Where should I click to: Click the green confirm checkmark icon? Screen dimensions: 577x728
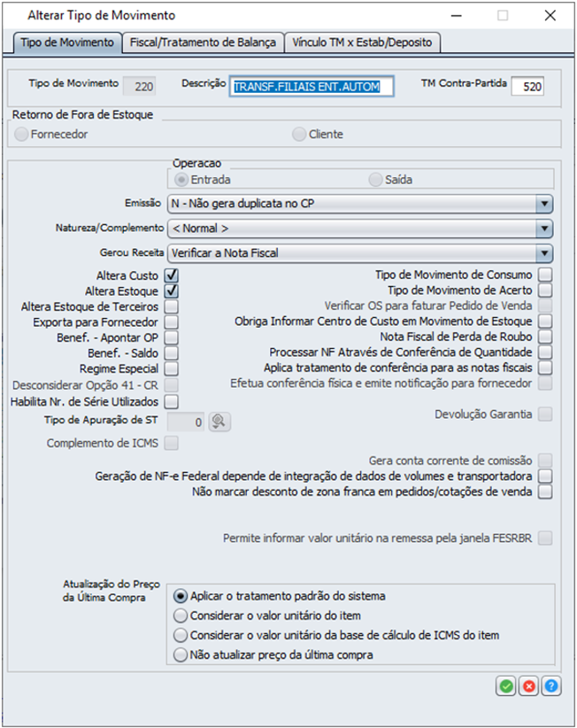pyautogui.click(x=506, y=685)
